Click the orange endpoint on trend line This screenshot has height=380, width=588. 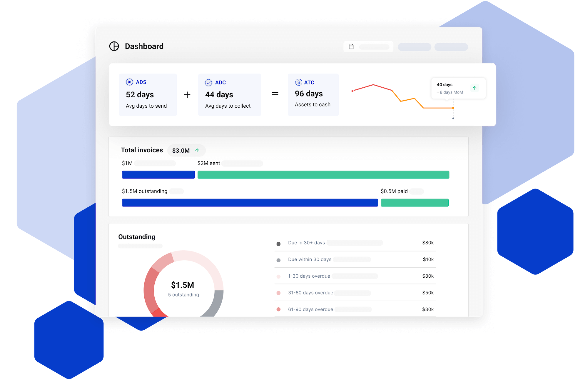[453, 108]
